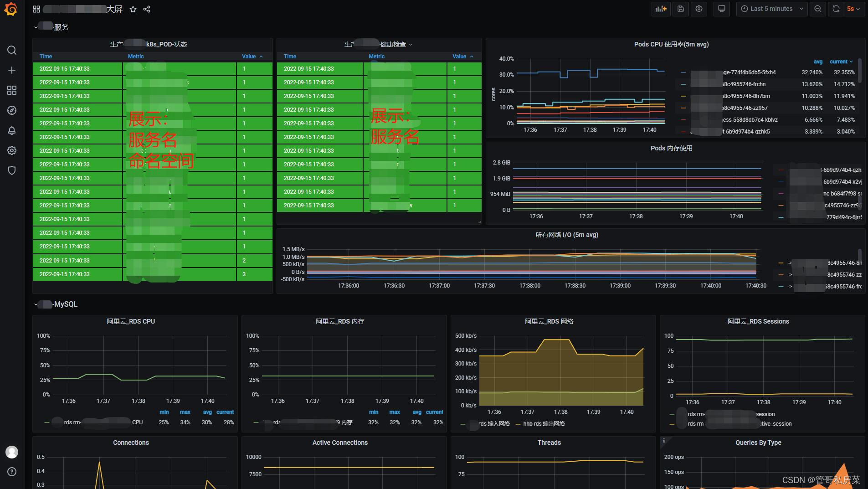Open the Last 5 minutes time picker dropdown

coord(771,9)
